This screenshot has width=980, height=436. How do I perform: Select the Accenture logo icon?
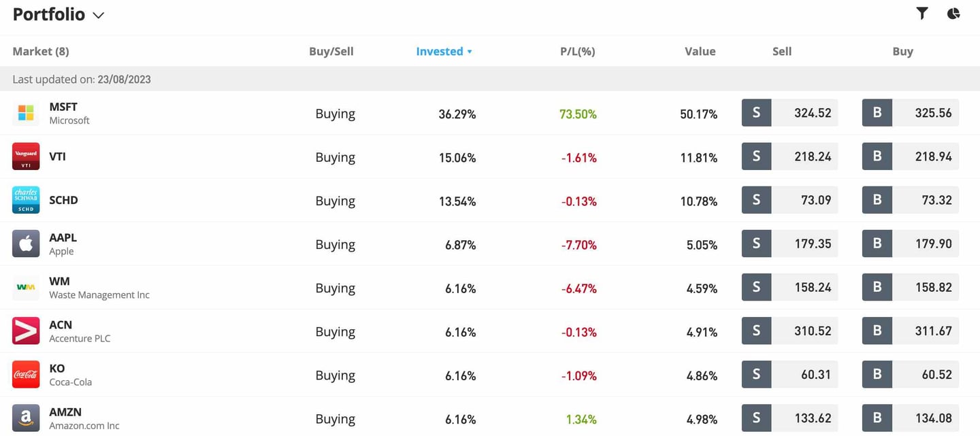click(x=25, y=331)
